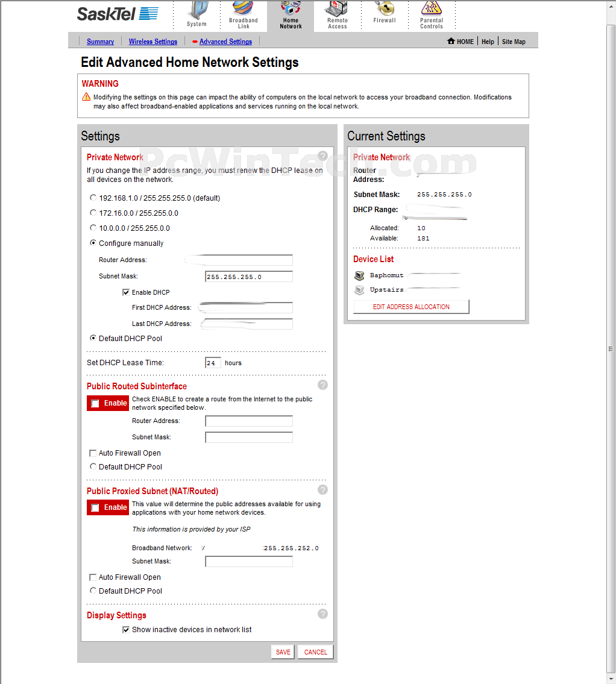The image size is (616, 684).
Task: Open help for Public Routed Subinterface
Action: [x=323, y=384]
